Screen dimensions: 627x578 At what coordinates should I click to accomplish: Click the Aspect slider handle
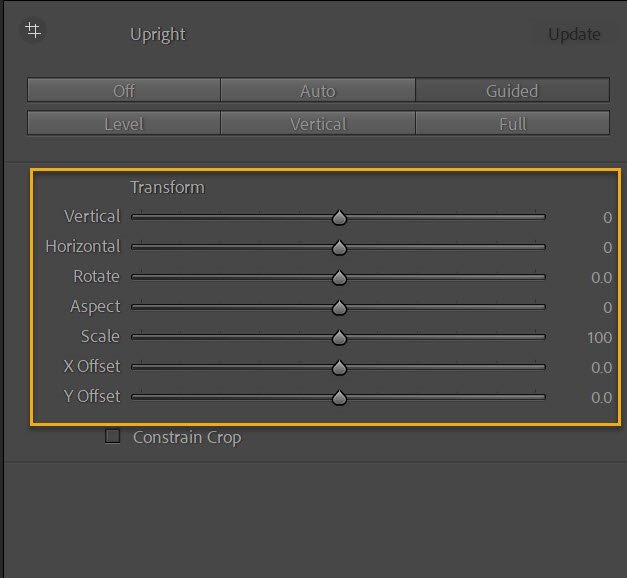pos(339,307)
